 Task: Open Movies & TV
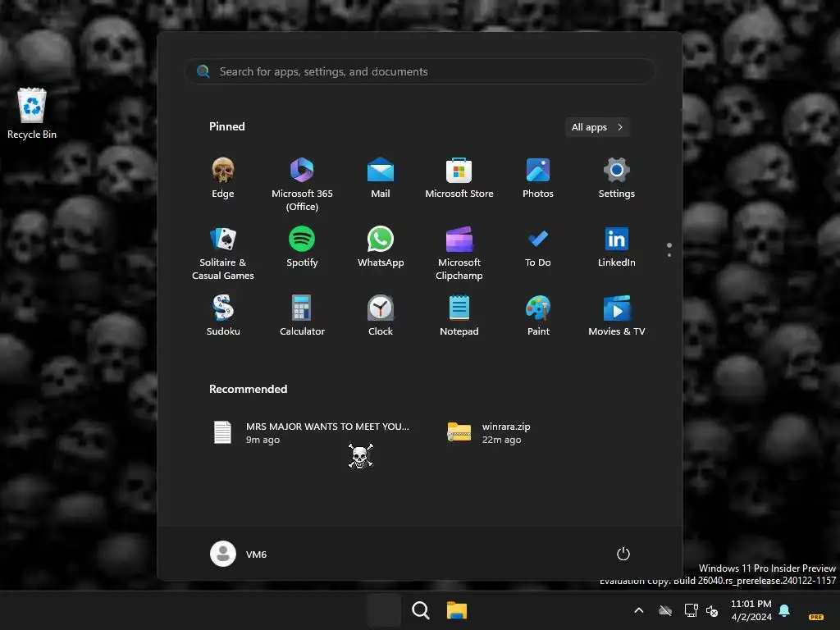[x=617, y=316]
